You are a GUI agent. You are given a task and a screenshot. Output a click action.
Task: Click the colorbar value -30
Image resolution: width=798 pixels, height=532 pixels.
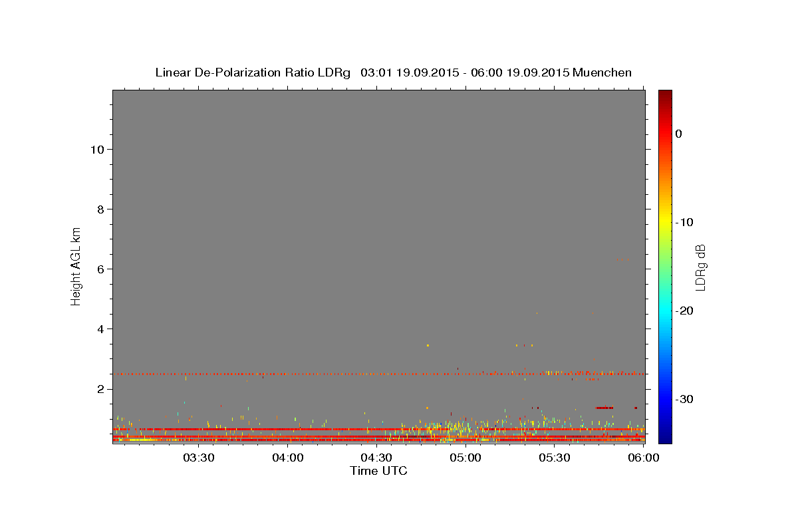click(684, 399)
